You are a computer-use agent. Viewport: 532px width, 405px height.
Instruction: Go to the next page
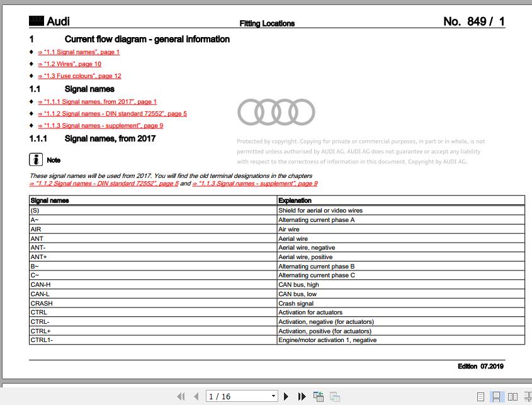pyautogui.click(x=286, y=396)
